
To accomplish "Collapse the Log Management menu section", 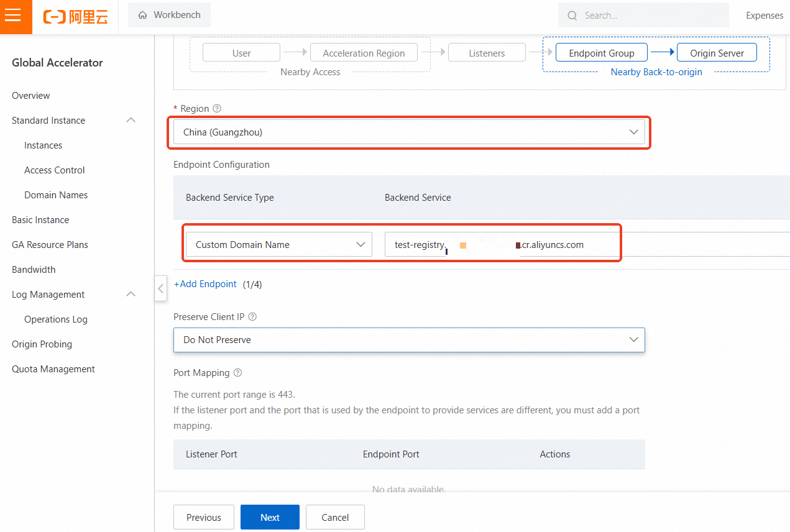I will pyautogui.click(x=131, y=295).
